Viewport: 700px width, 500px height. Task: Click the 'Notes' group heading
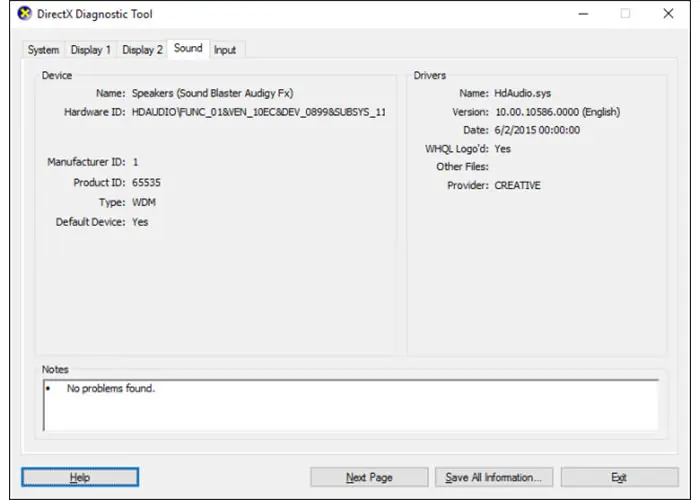click(x=55, y=369)
